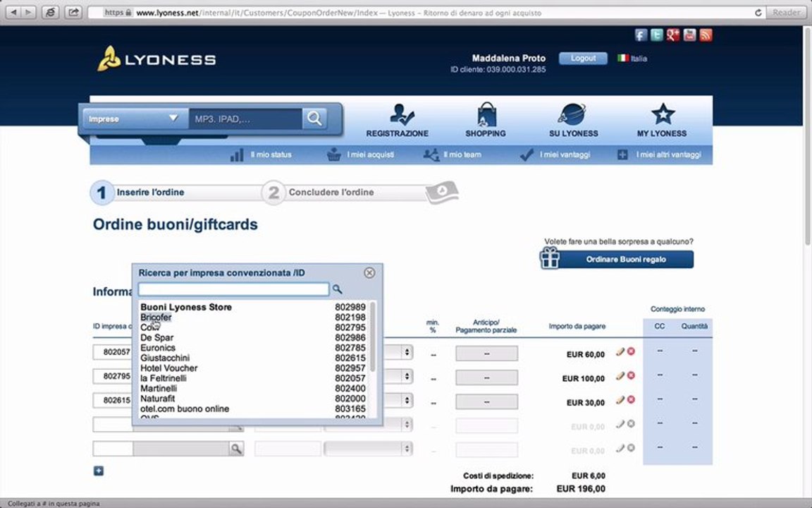Click the popup search text field

click(x=233, y=289)
